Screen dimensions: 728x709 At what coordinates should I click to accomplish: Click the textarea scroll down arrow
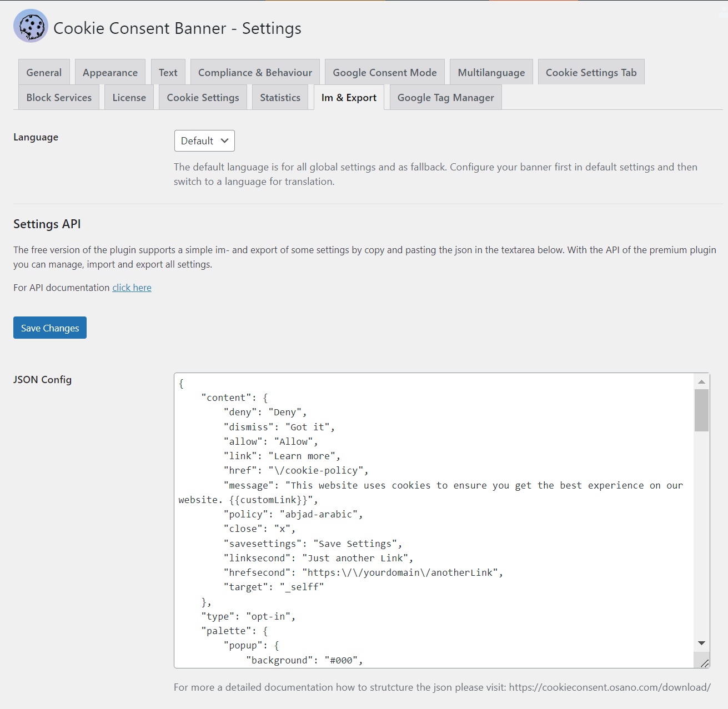(x=701, y=643)
